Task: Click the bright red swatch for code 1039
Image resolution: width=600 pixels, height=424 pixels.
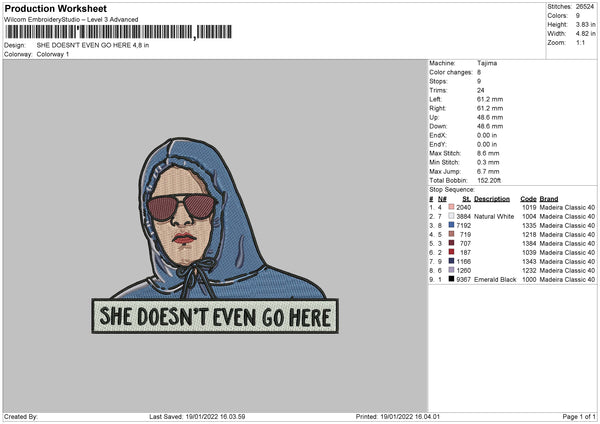Action: (x=452, y=252)
